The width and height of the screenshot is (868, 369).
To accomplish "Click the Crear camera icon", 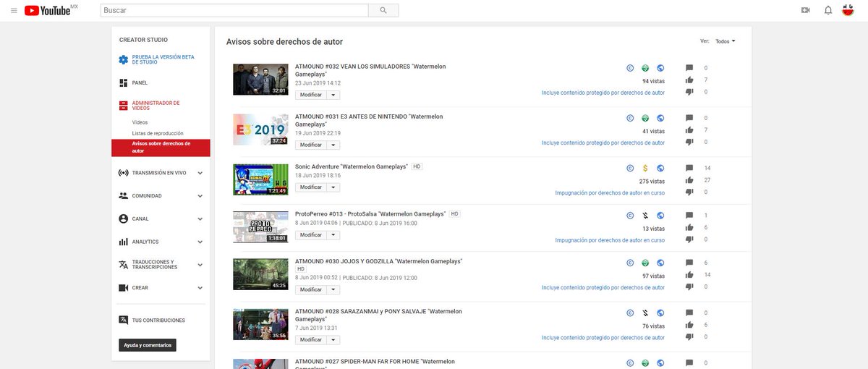I will [x=124, y=287].
